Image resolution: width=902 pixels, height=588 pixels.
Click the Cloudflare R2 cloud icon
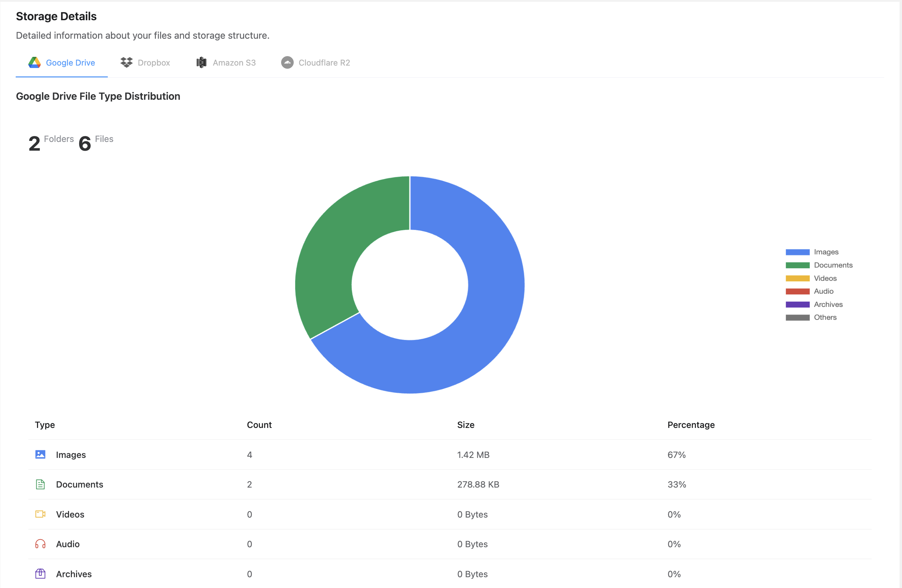(x=287, y=62)
